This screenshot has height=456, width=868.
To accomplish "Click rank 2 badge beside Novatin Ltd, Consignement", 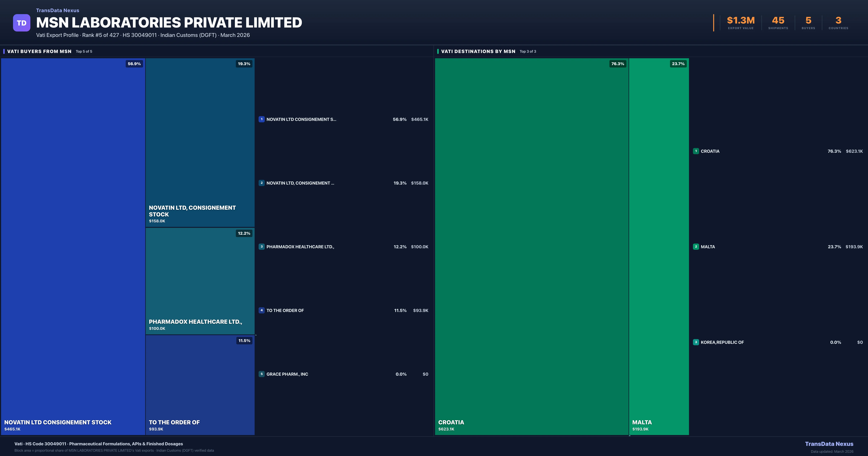I will [x=261, y=183].
